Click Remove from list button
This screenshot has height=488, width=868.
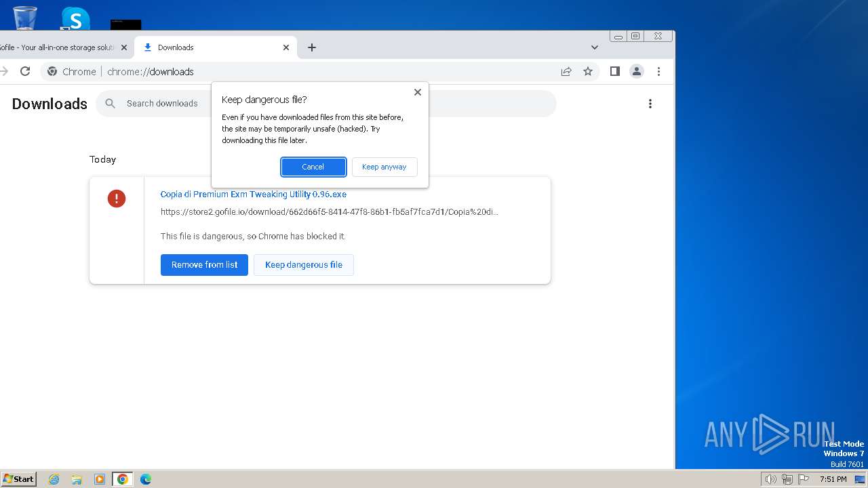click(x=204, y=265)
